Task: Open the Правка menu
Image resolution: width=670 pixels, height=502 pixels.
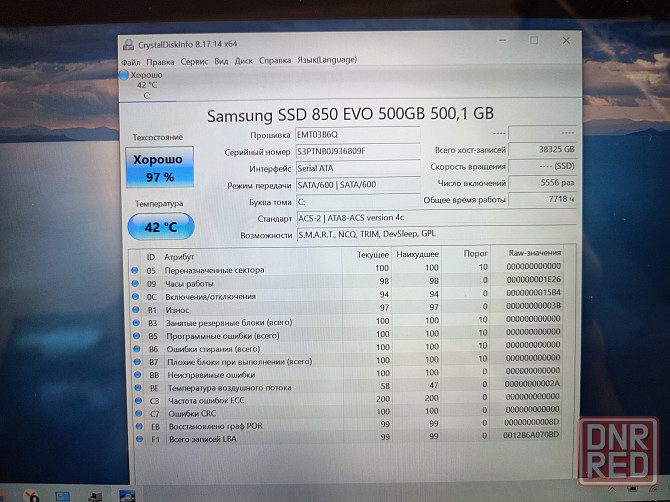Action: pyautogui.click(x=160, y=62)
